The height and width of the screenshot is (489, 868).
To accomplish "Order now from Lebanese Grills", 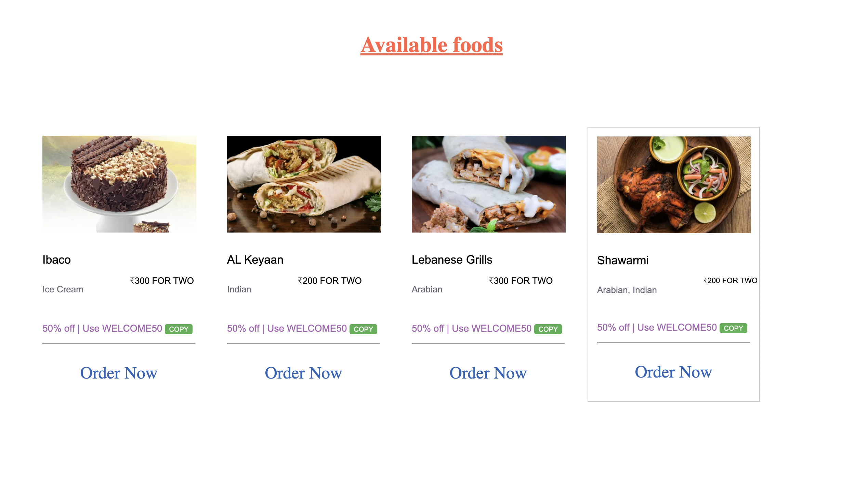I will (488, 373).
